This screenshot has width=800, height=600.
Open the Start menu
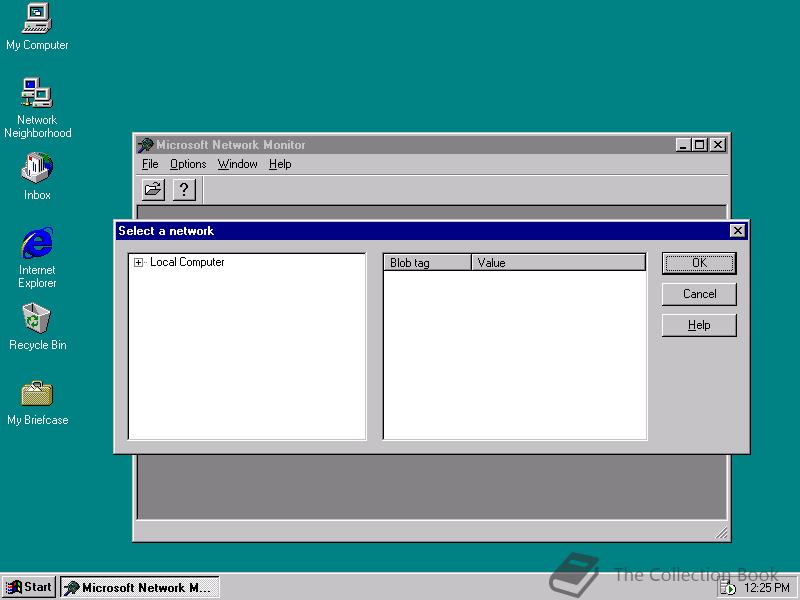(29, 587)
